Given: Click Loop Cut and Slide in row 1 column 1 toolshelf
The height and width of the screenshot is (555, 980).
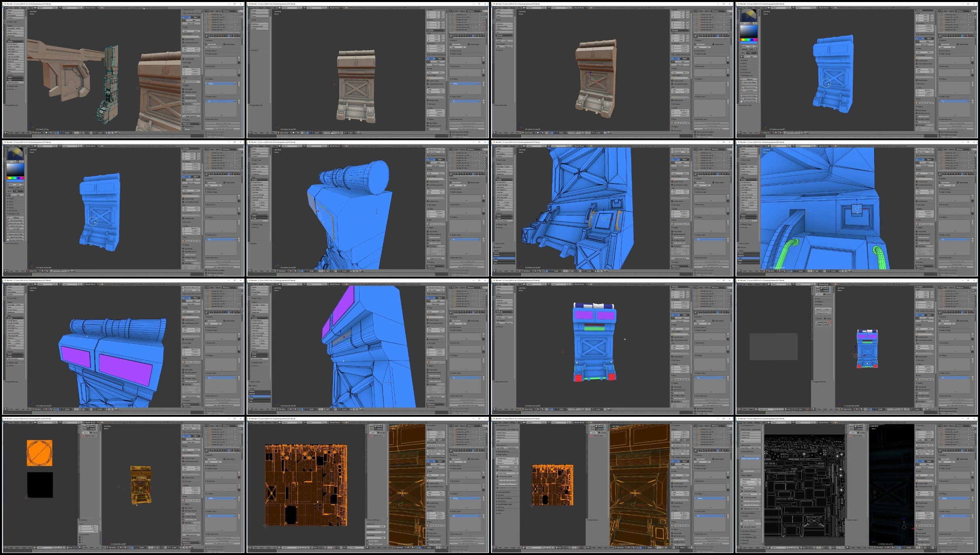Looking at the screenshot, I should click(15, 57).
